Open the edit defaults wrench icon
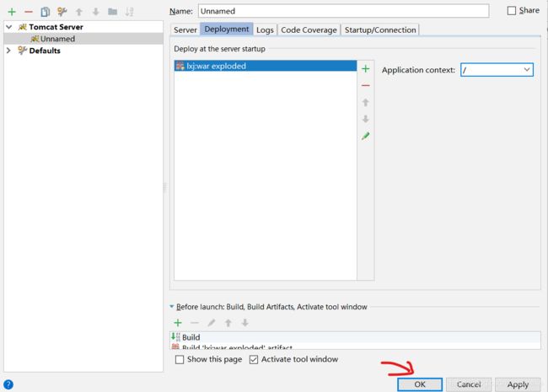The height and width of the screenshot is (392, 548). [x=62, y=12]
